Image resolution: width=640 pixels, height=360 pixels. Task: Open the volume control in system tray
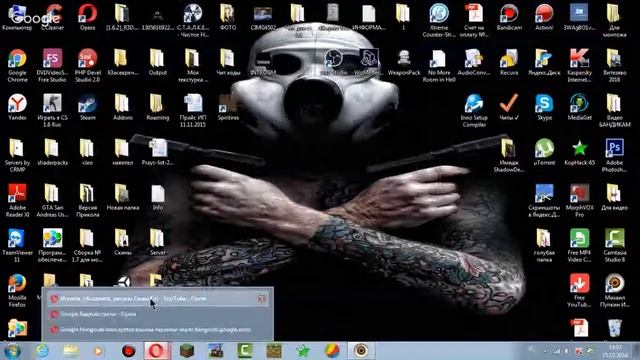click(x=567, y=351)
